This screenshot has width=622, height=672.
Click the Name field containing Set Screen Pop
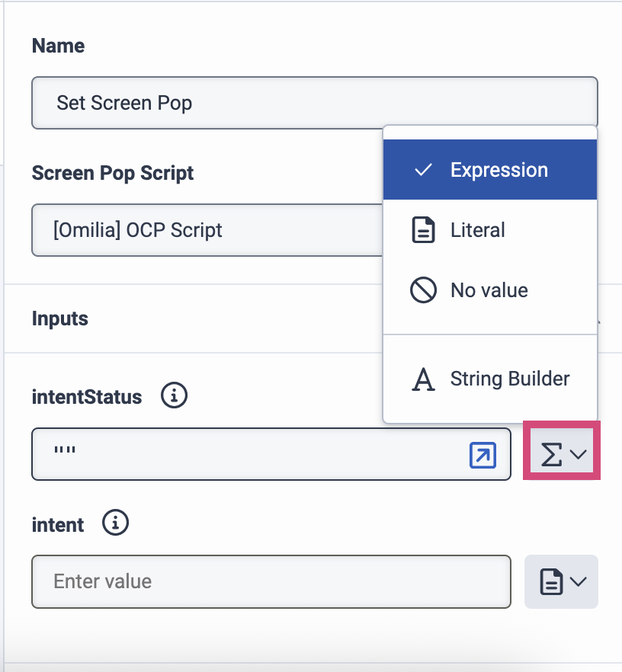[x=314, y=103]
